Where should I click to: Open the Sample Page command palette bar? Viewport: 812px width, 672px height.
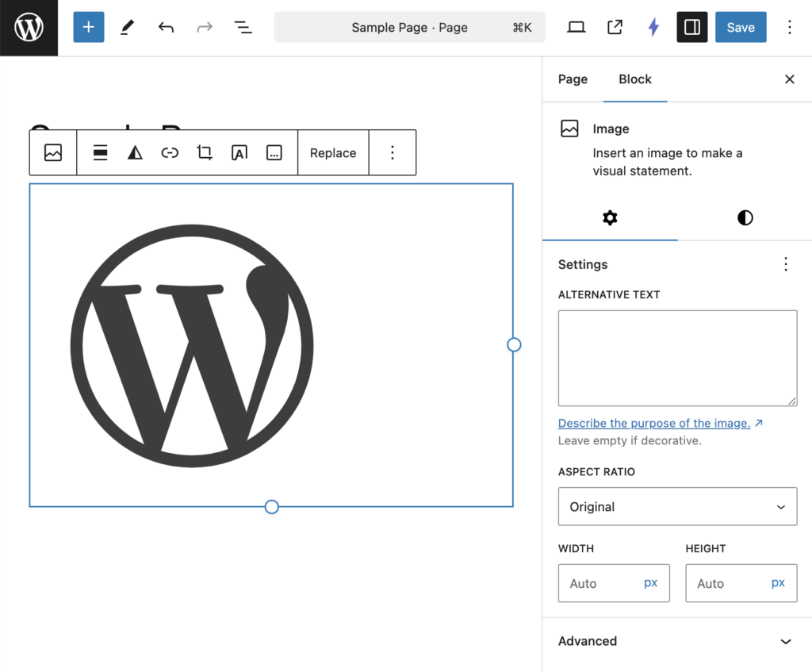pos(410,27)
